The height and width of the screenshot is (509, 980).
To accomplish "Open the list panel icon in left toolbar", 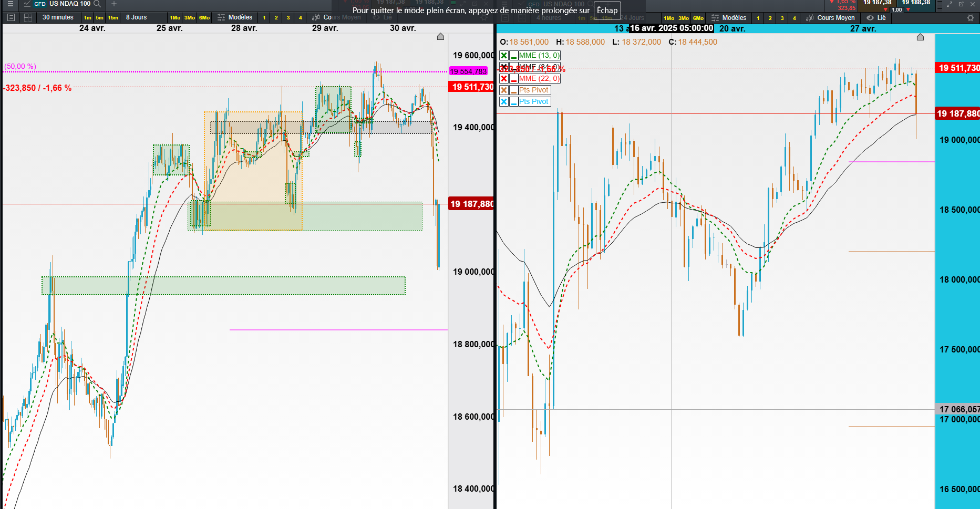I will click(11, 17).
